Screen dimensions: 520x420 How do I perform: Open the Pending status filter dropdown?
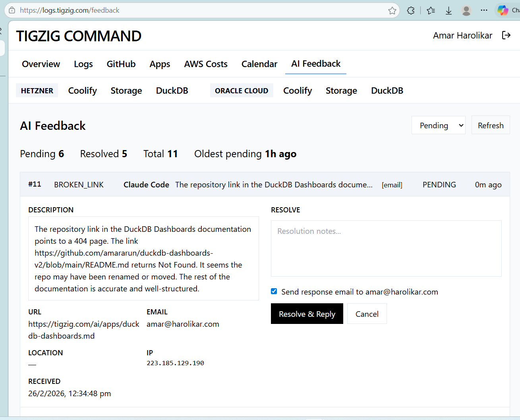pyautogui.click(x=438, y=125)
